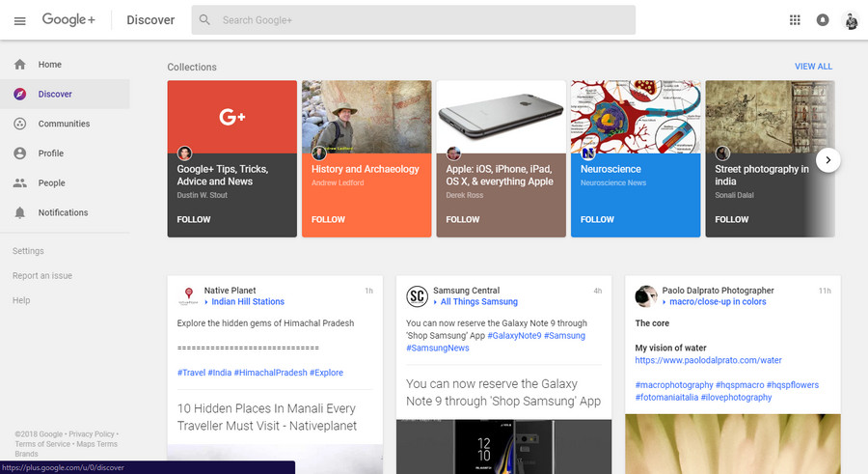Open paolodalprato.com/water link
Screen dimensions: 868x474
click(x=708, y=360)
